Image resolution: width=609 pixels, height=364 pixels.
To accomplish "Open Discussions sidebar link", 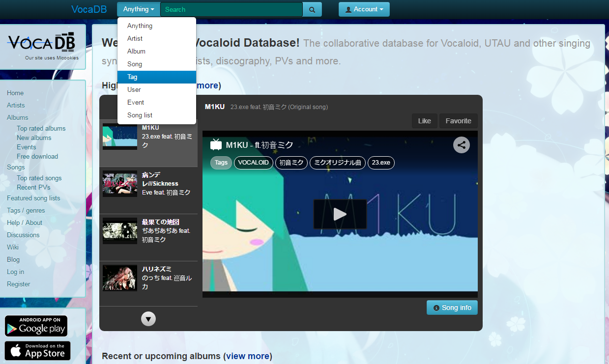I will 23,235.
